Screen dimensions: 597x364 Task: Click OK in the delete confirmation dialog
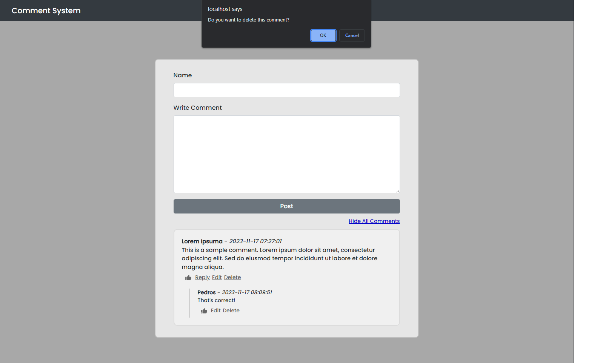pyautogui.click(x=323, y=35)
